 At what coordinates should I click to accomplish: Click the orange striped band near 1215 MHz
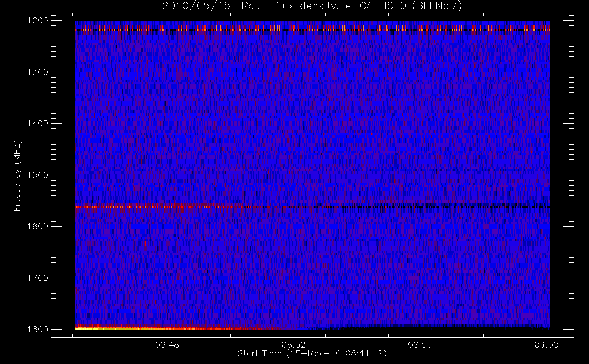(x=312, y=28)
